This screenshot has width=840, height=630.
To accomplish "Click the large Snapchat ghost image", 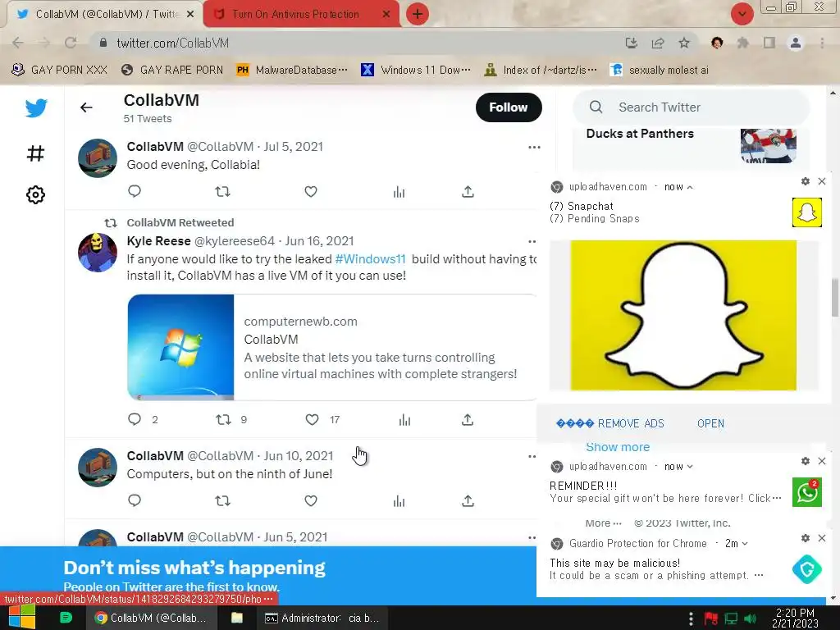I will coord(683,316).
